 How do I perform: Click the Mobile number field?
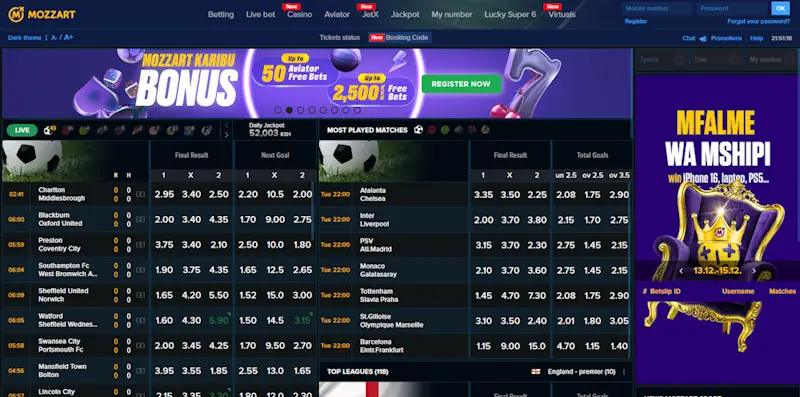coord(657,9)
